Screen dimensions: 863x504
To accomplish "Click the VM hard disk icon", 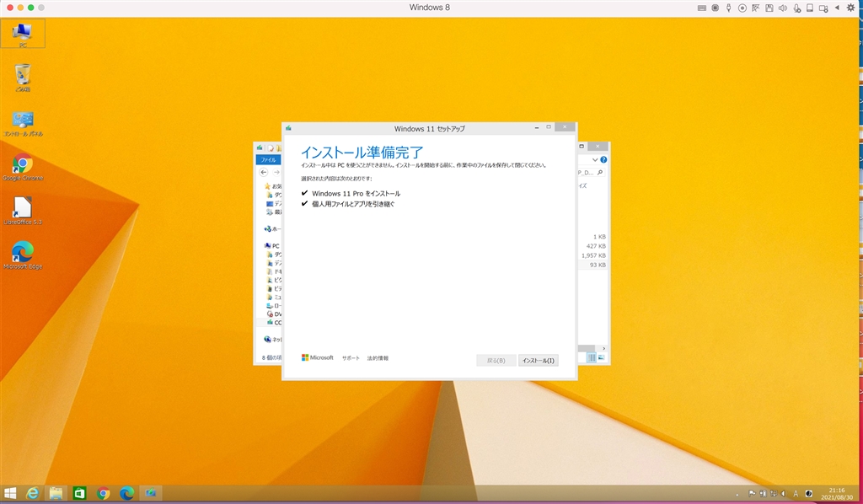I will pos(810,8).
